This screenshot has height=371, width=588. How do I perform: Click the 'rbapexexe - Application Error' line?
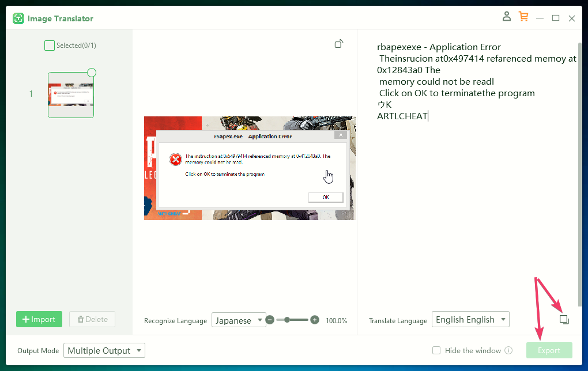click(x=439, y=47)
